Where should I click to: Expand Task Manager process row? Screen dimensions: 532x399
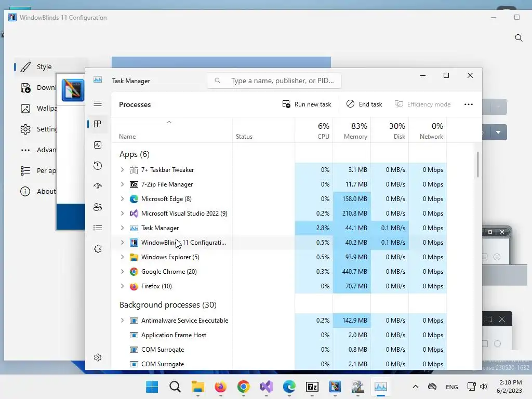[x=122, y=228]
